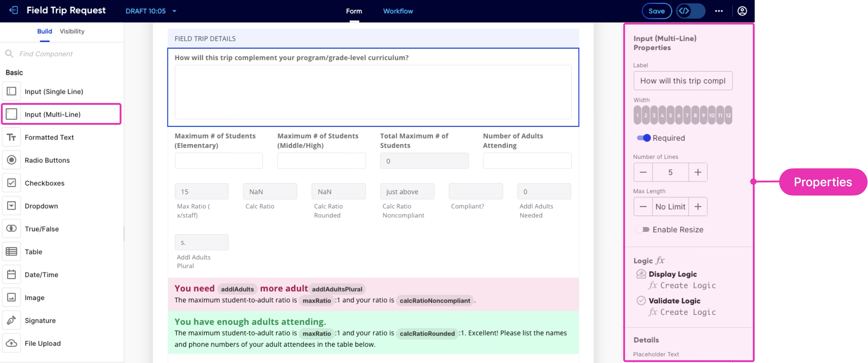Select the Table component icon
The width and height of the screenshot is (868, 363).
coord(12,251)
